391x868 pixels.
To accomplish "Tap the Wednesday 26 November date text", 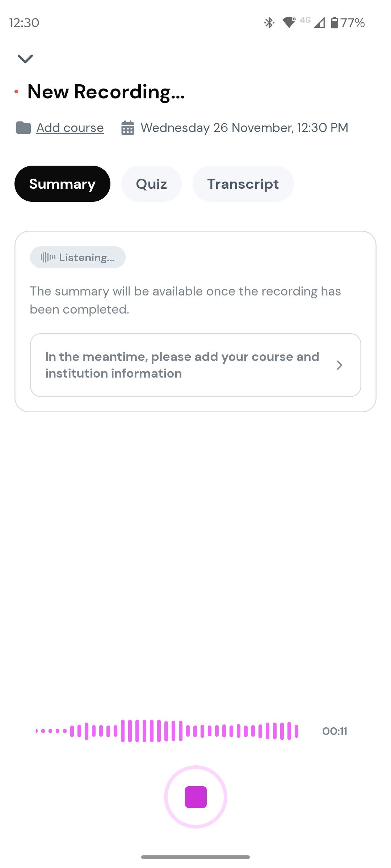I will (x=244, y=128).
